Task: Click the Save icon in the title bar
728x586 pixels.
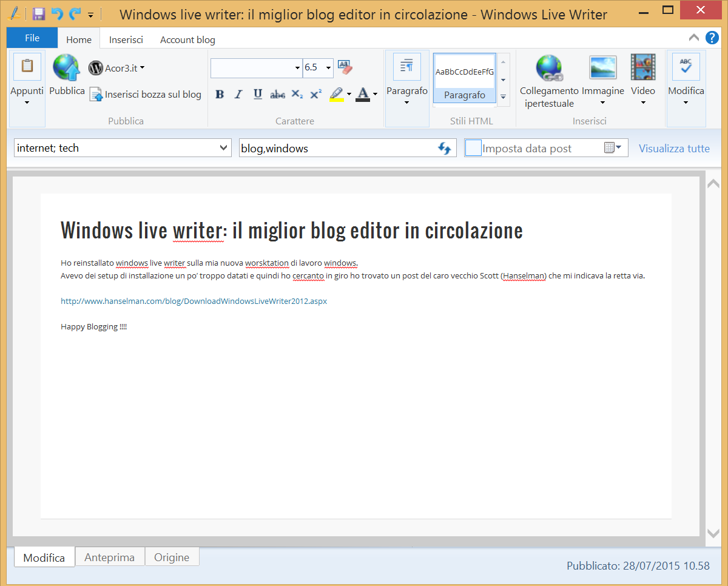Action: 39,14
